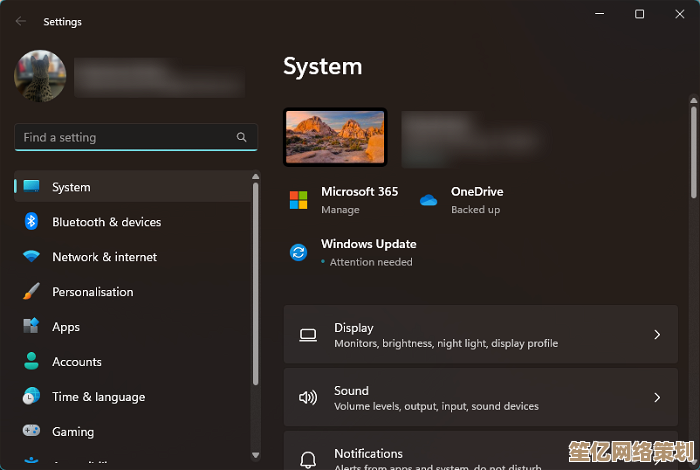Click the back arrow in Settings header
This screenshot has height=470, width=700.
coord(21,21)
